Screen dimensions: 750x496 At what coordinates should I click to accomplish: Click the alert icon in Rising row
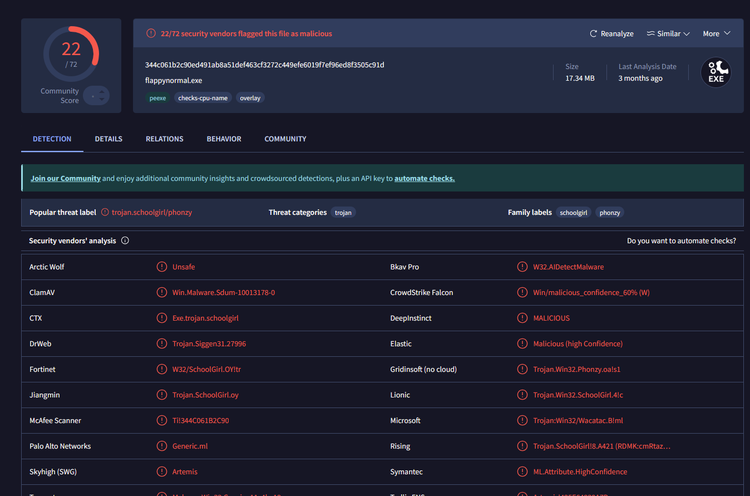tap(522, 446)
